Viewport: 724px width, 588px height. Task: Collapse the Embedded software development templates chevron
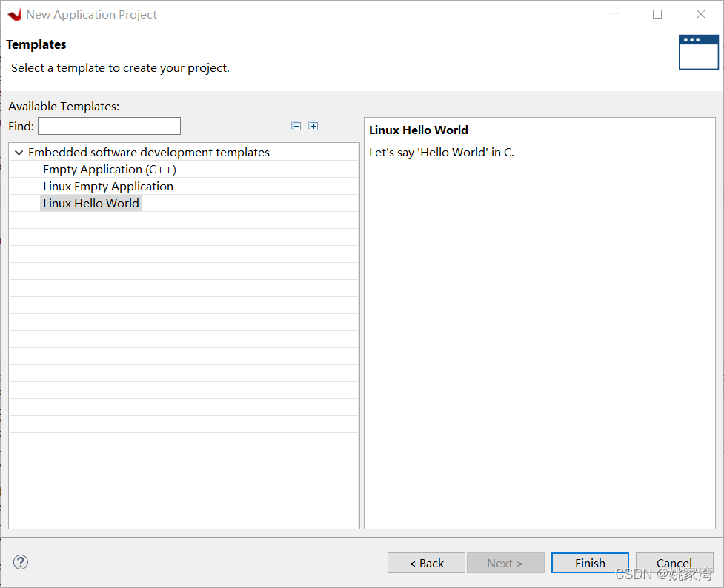(x=19, y=153)
